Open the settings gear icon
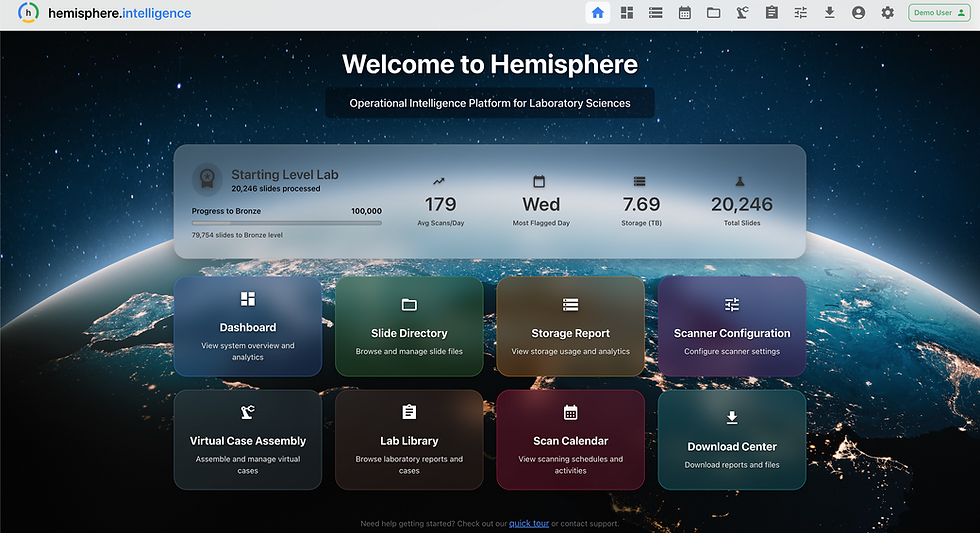 [888, 12]
